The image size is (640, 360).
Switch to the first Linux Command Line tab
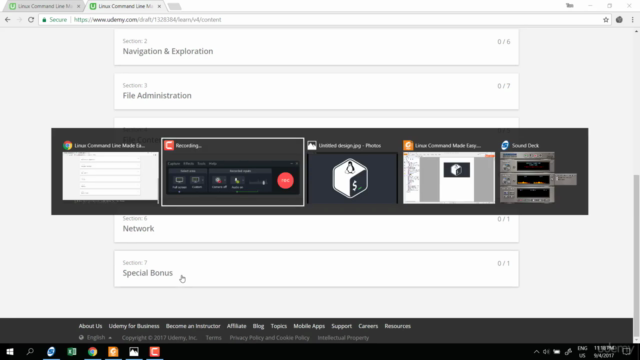pos(44,6)
